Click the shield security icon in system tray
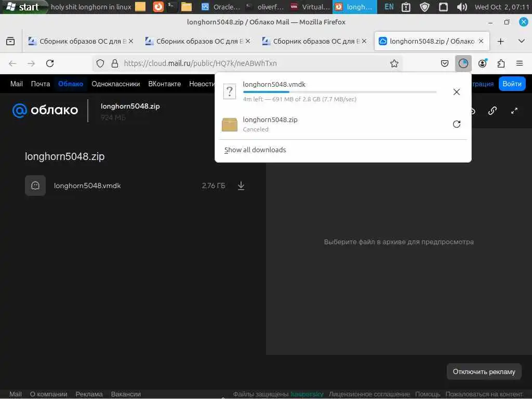 coord(424,7)
